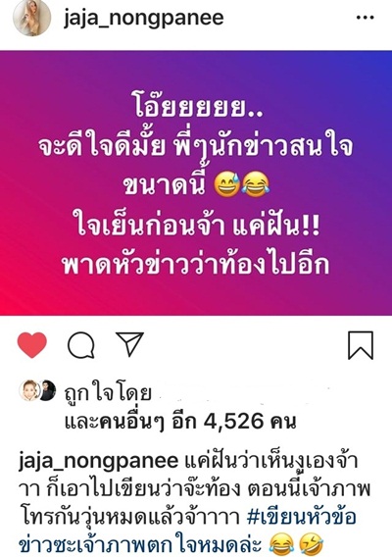Tap the laughing emojis inside the post image

pos(242,185)
